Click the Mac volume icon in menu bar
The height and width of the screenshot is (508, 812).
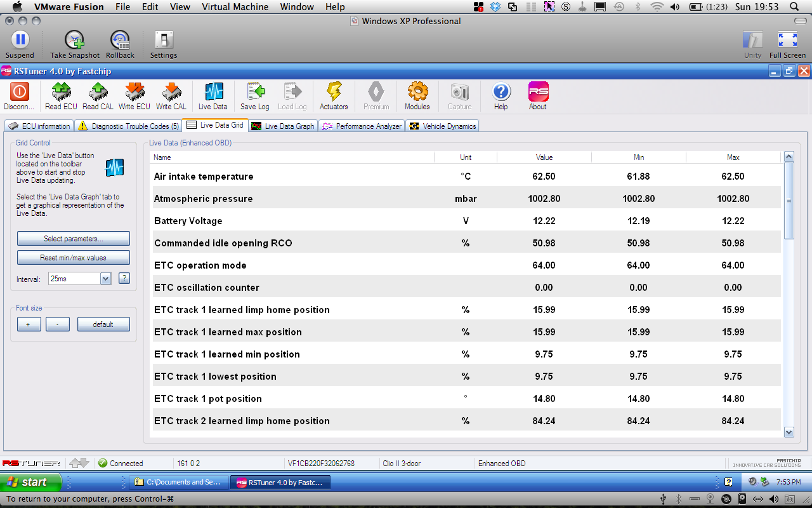(x=674, y=7)
